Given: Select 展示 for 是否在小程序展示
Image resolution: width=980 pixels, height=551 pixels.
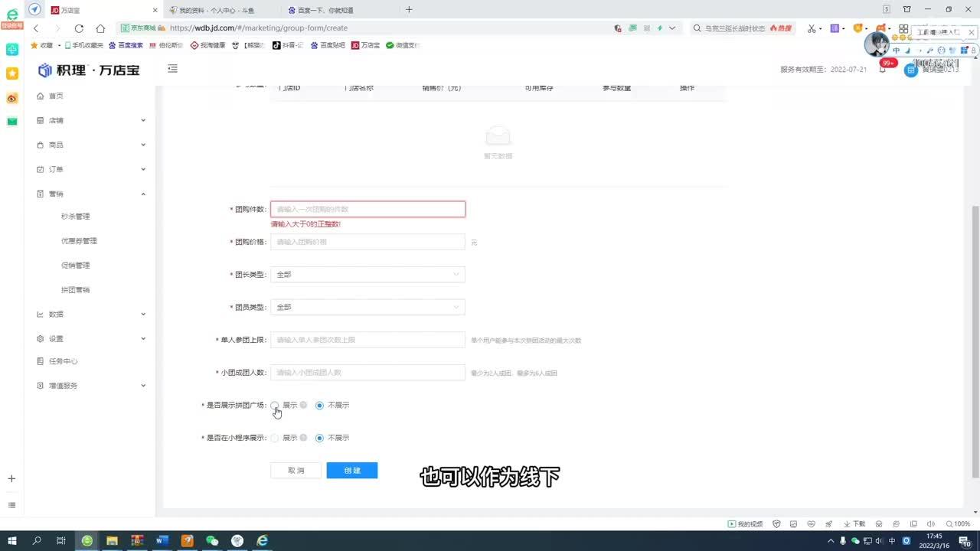Looking at the screenshot, I should coord(275,438).
